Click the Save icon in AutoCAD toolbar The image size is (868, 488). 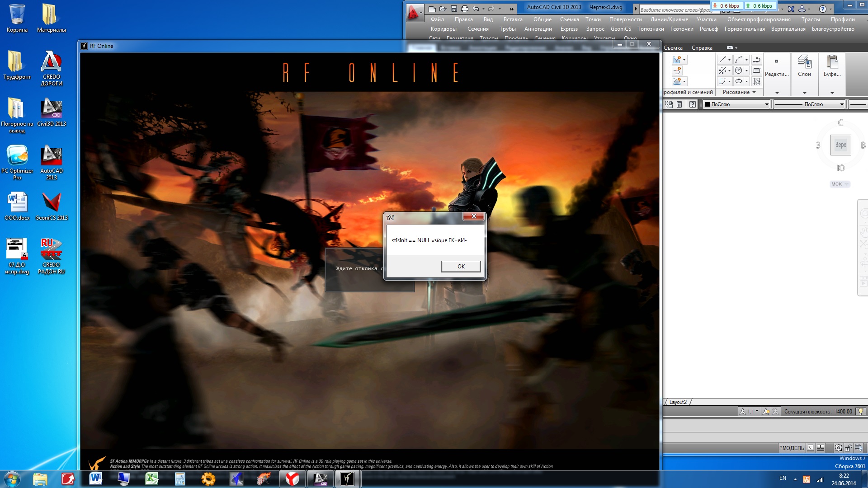[x=453, y=9]
